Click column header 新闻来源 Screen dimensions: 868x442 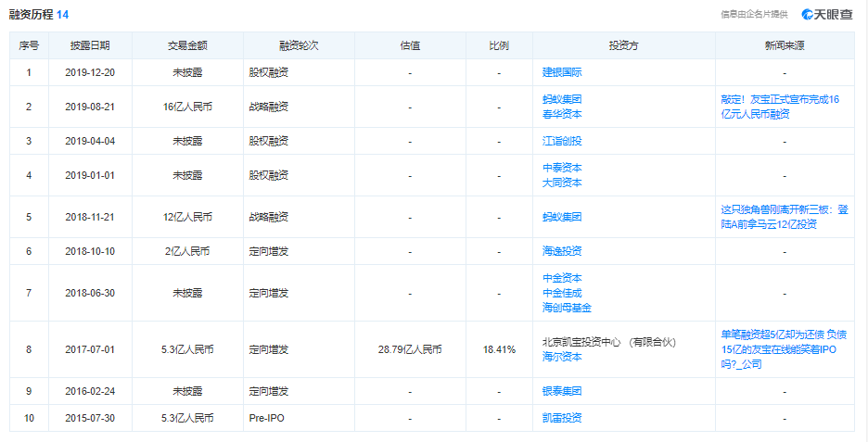point(785,46)
